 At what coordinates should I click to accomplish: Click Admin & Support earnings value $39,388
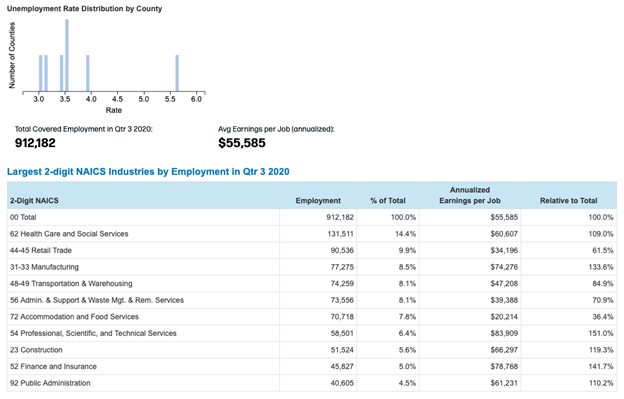(504, 300)
